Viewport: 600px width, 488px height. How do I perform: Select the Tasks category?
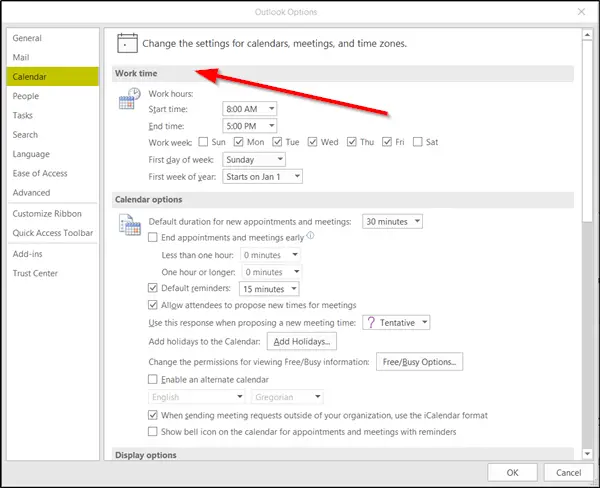click(52, 115)
